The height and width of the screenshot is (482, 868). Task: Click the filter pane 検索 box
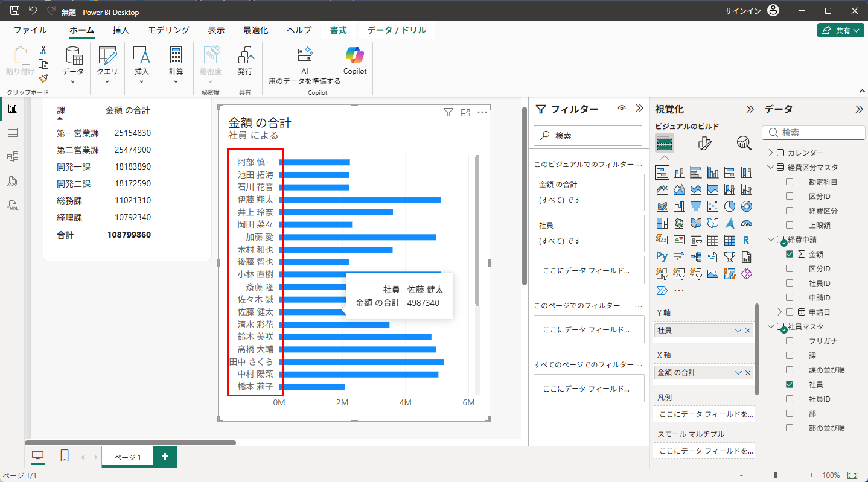point(588,136)
